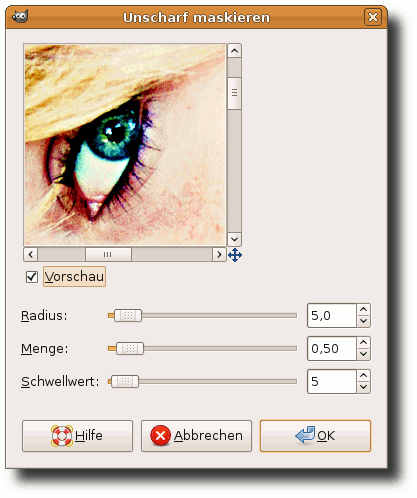Toggle the Vorschau checkbox
Image resolution: width=417 pixels, height=498 pixels.
(x=32, y=277)
